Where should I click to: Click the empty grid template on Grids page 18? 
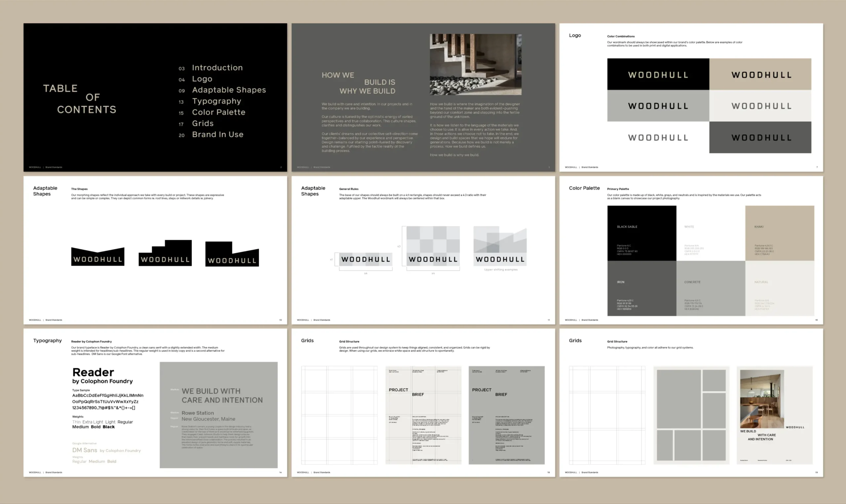pyautogui.click(x=339, y=415)
